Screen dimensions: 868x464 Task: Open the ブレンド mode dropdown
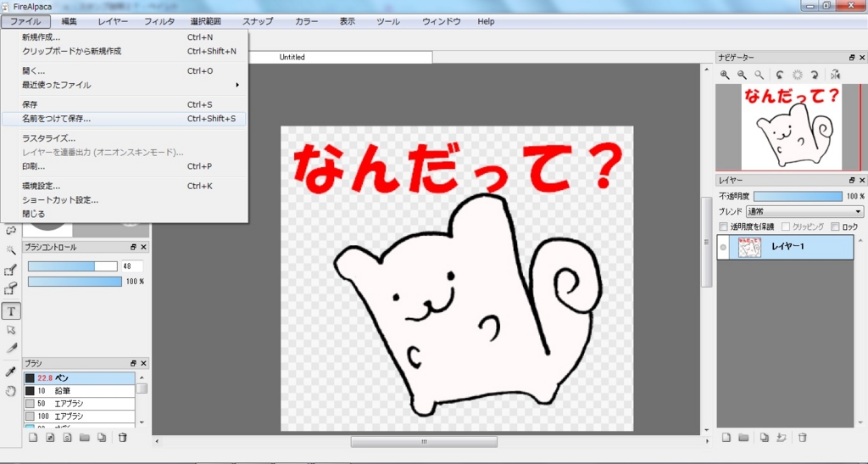click(x=804, y=211)
